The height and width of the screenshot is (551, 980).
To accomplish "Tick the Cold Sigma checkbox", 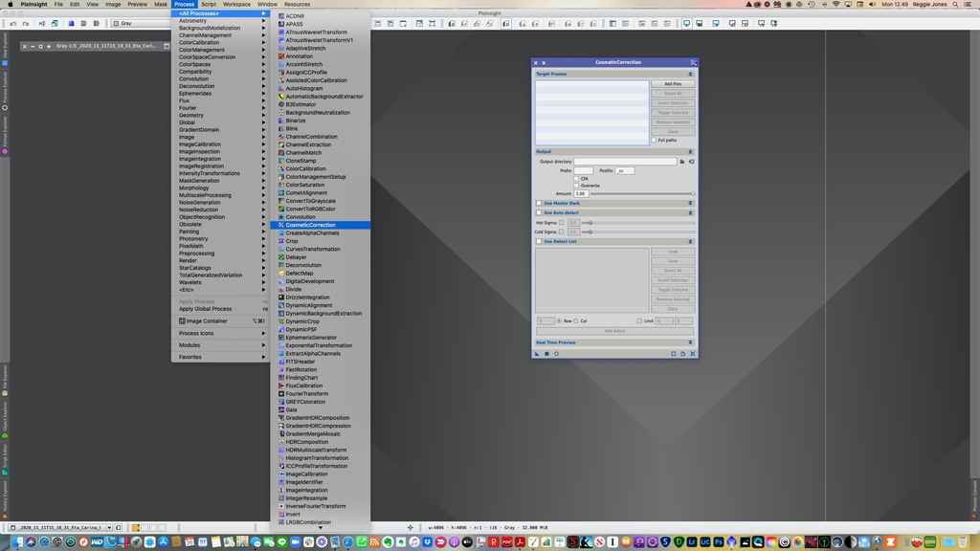I will pos(561,231).
